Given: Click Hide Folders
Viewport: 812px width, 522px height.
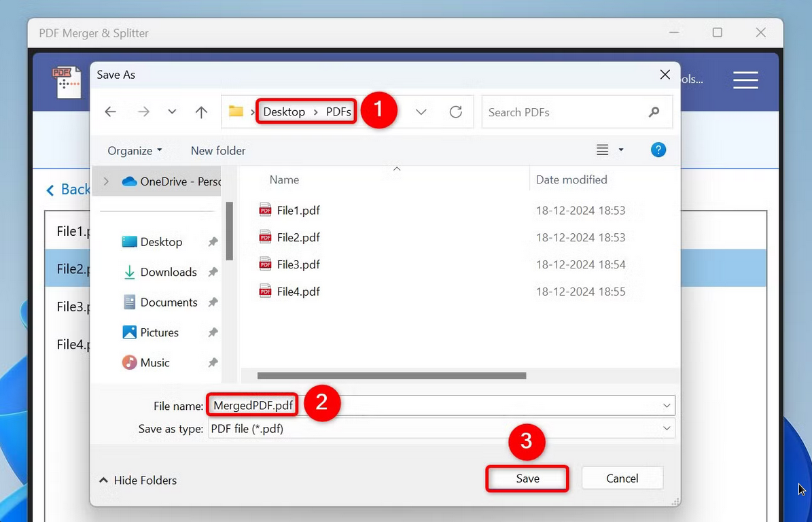Looking at the screenshot, I should pos(138,480).
